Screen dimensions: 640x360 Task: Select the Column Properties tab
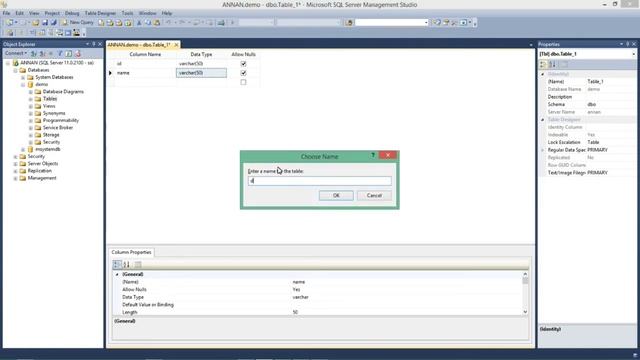[131, 252]
